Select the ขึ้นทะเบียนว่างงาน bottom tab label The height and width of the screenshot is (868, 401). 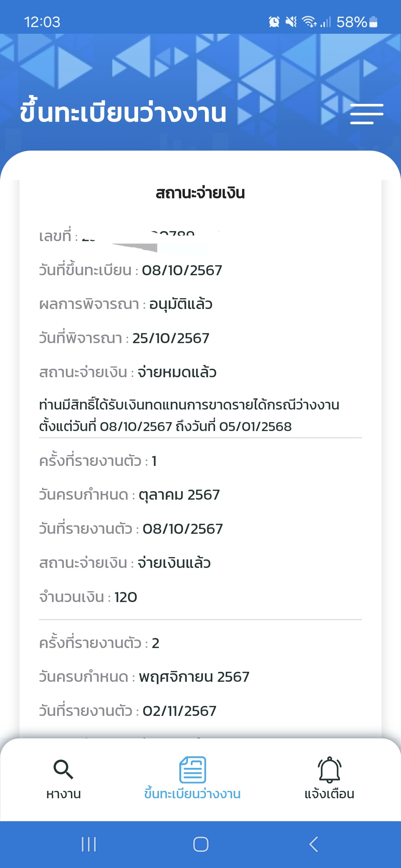(192, 794)
